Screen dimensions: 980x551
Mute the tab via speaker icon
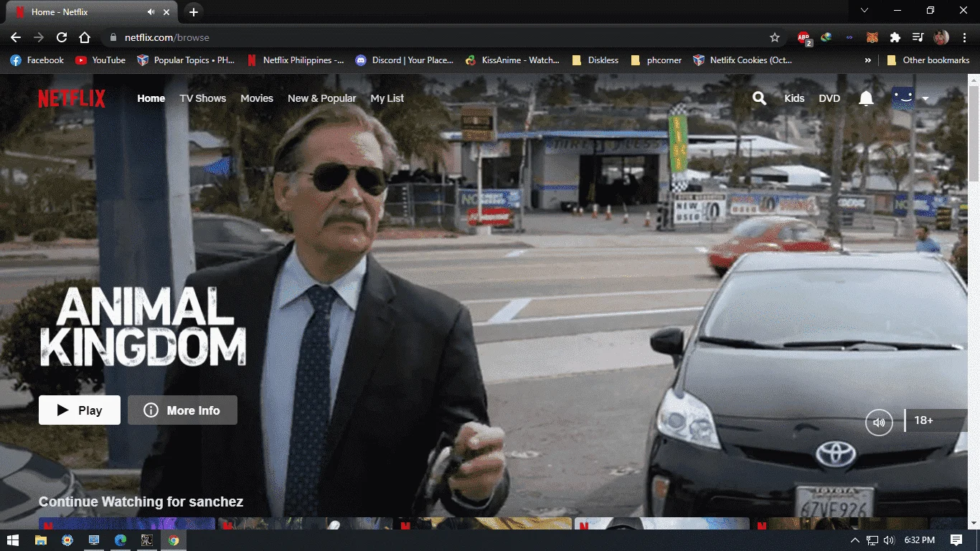coord(151,12)
